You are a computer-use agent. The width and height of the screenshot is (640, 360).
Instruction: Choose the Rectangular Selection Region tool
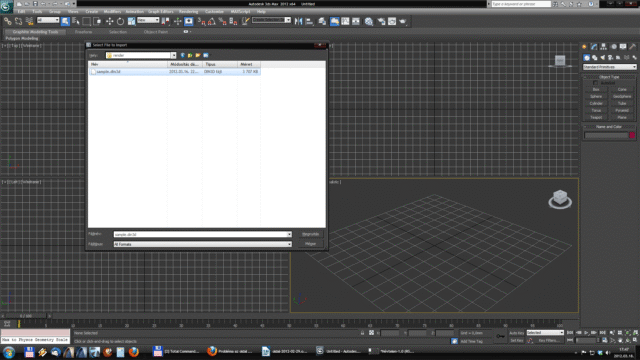pyautogui.click(x=87, y=21)
